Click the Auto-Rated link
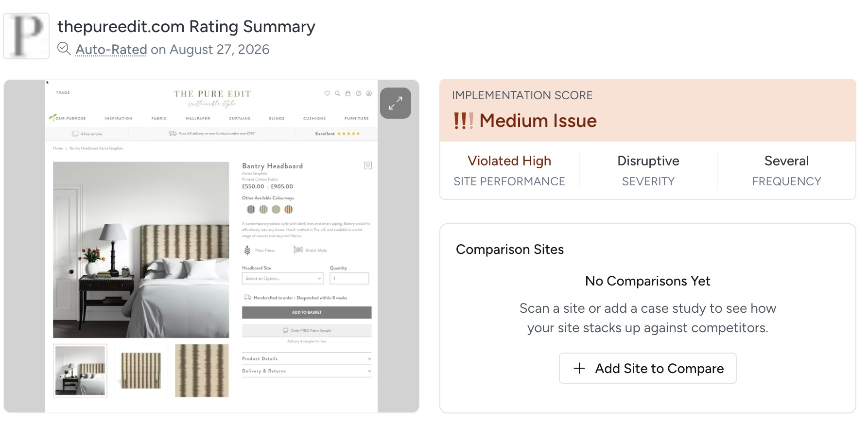The height and width of the screenshot is (429, 868). pos(111,50)
